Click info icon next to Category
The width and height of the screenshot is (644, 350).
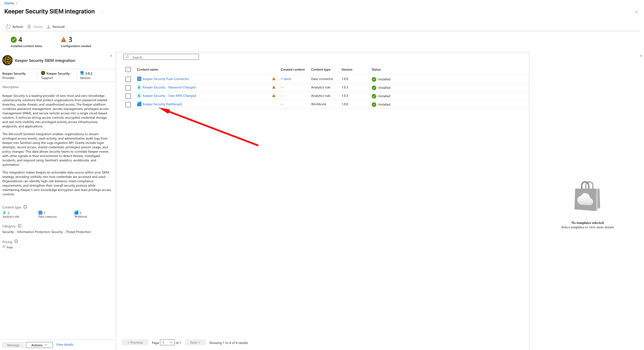(x=20, y=226)
